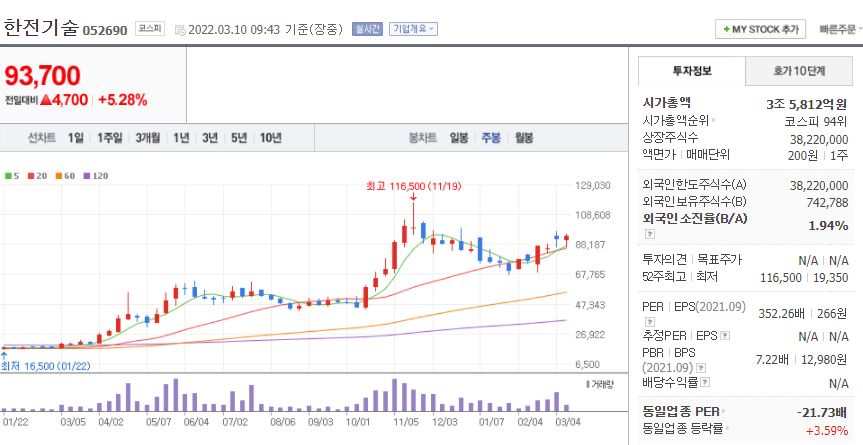Image resolution: width=863 pixels, height=445 pixels.
Task: Select the 1일 line chart period
Action: point(76,138)
